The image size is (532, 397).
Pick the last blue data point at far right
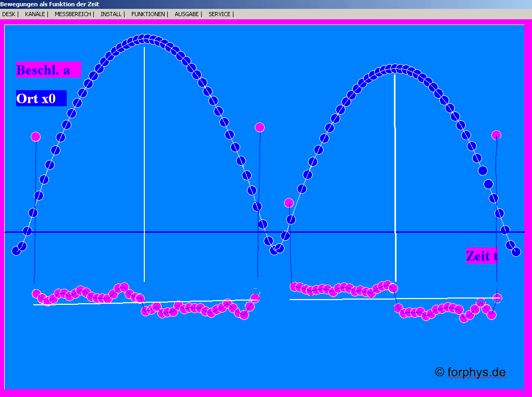click(x=516, y=252)
